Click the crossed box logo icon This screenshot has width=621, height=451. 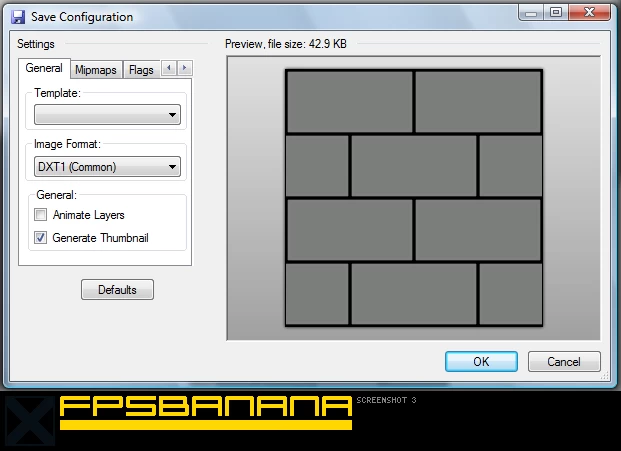coord(27,421)
